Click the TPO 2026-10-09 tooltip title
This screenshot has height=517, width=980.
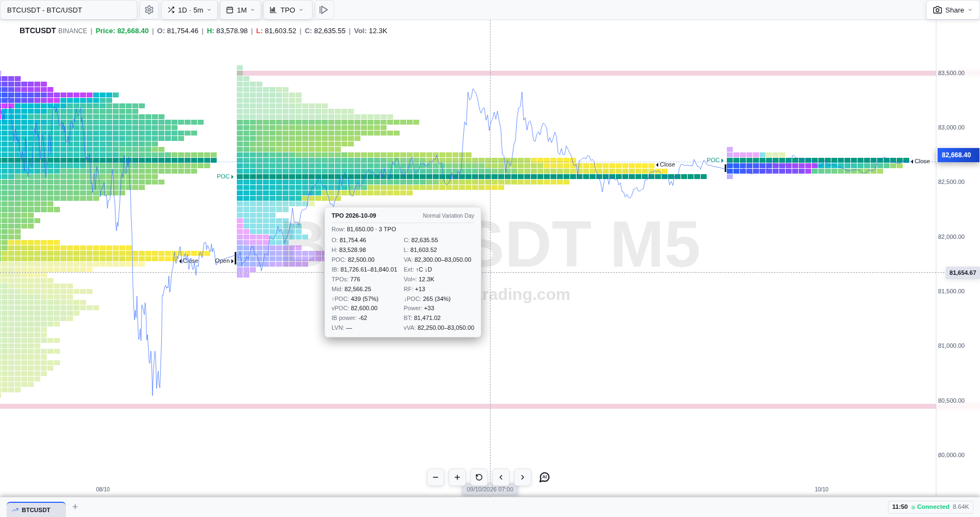(354, 216)
